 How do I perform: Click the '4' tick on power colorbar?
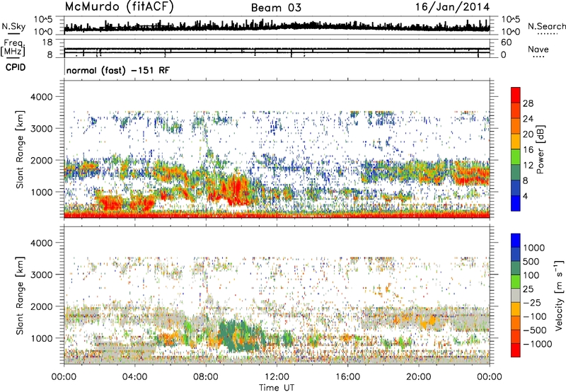click(x=525, y=196)
